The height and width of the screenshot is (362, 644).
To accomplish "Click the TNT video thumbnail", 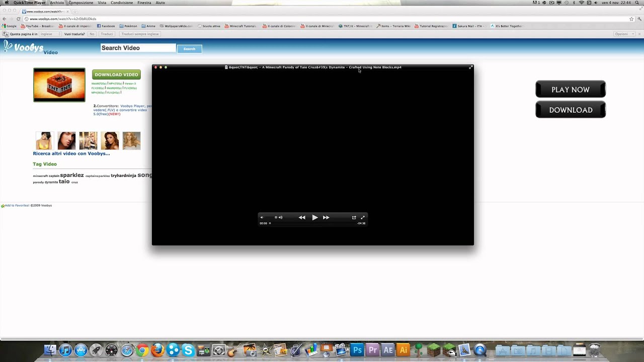I will [x=59, y=85].
